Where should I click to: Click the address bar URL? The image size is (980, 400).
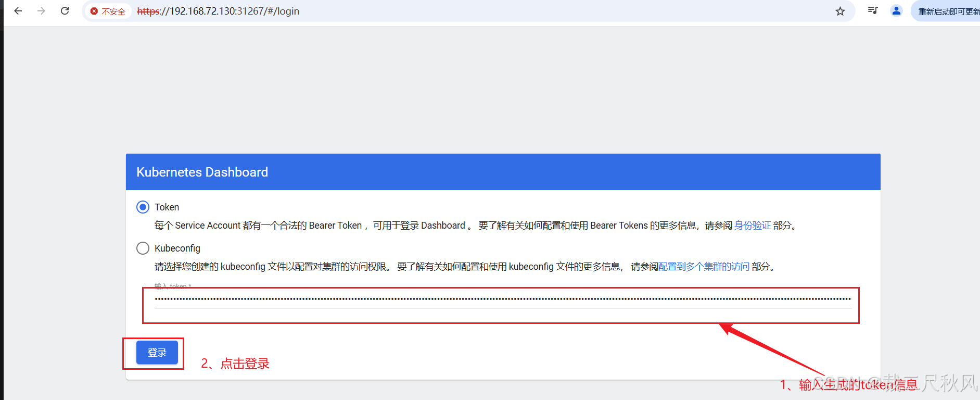(218, 11)
